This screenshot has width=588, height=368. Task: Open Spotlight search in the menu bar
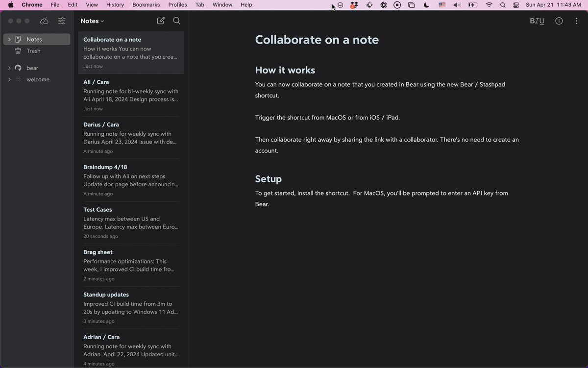[x=503, y=5]
